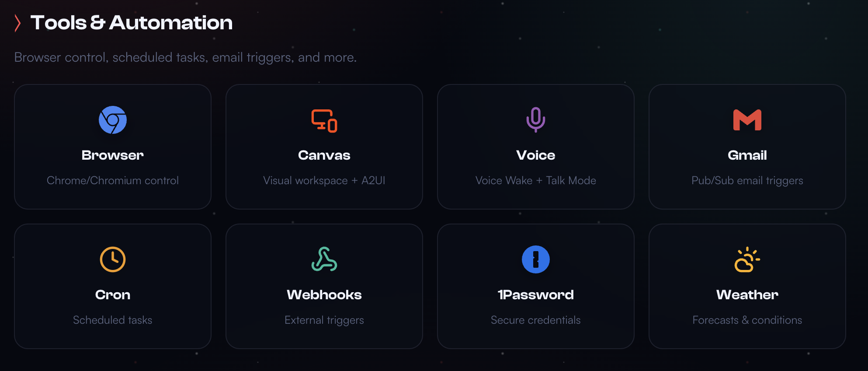Image resolution: width=868 pixels, height=371 pixels.
Task: Open the Gmail card heading
Action: [x=747, y=155]
